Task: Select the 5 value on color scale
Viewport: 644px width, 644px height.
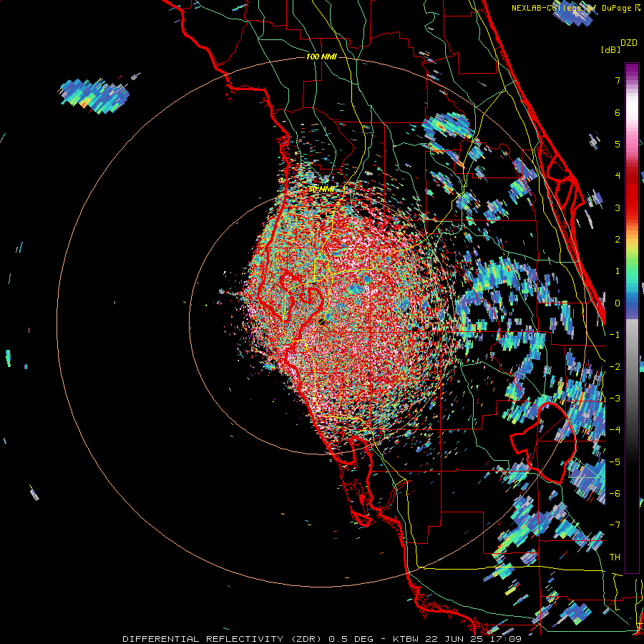Action: pos(618,144)
